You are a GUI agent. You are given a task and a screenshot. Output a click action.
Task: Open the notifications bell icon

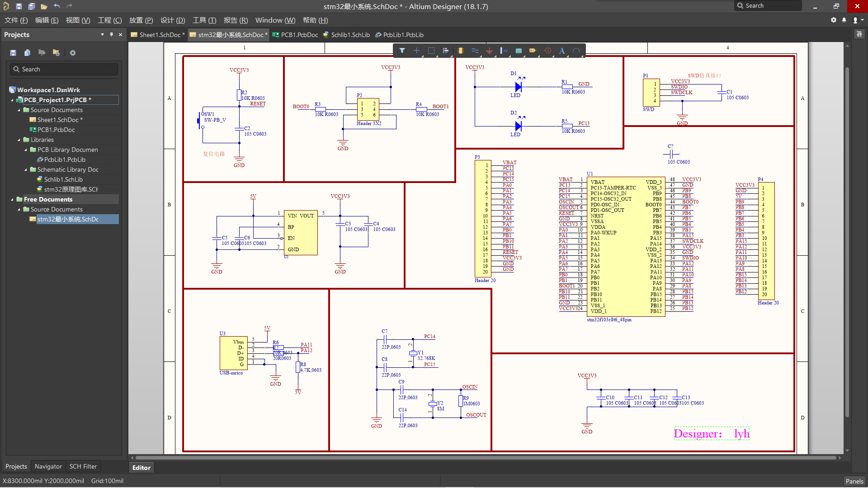click(x=844, y=20)
